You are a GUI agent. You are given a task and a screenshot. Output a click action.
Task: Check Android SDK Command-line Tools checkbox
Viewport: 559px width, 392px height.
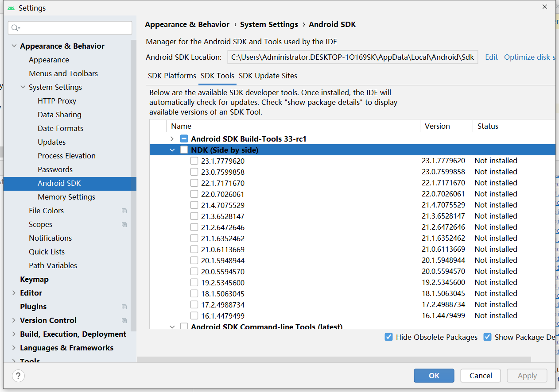[x=184, y=327]
